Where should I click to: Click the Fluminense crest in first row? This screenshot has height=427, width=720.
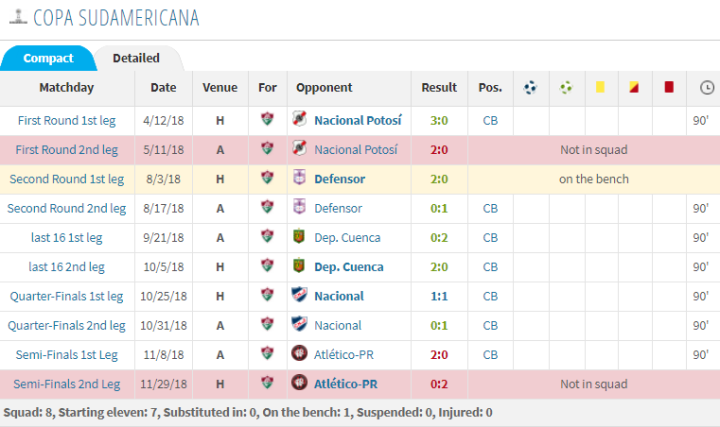coord(267,120)
